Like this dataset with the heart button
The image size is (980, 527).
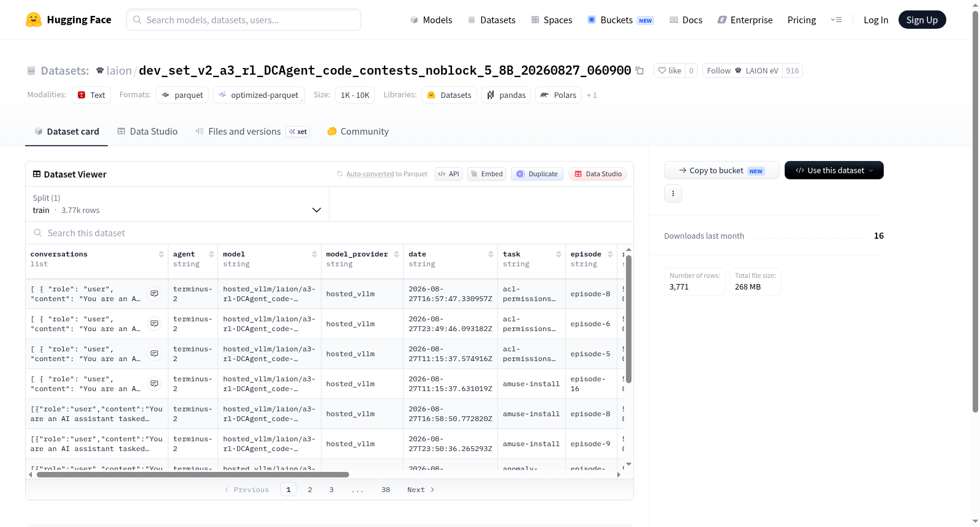(669, 70)
